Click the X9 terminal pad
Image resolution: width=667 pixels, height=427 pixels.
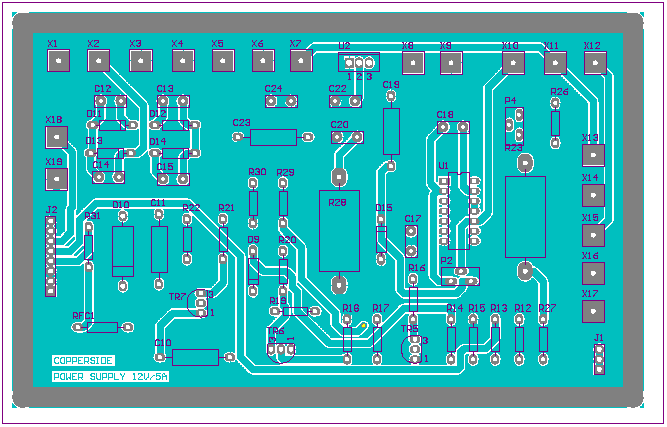tap(452, 64)
